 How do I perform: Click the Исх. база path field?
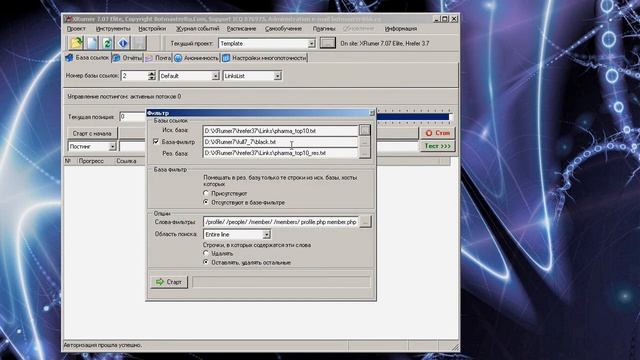(280, 131)
